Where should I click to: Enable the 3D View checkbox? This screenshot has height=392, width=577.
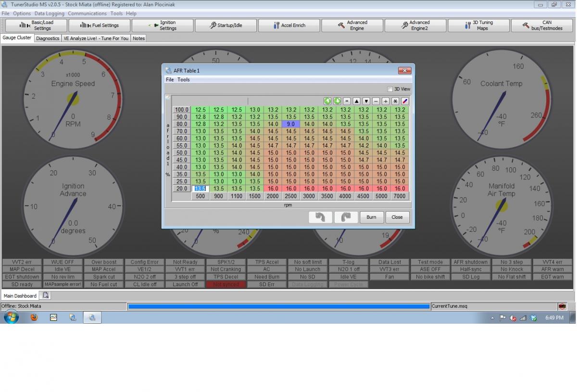pyautogui.click(x=390, y=89)
